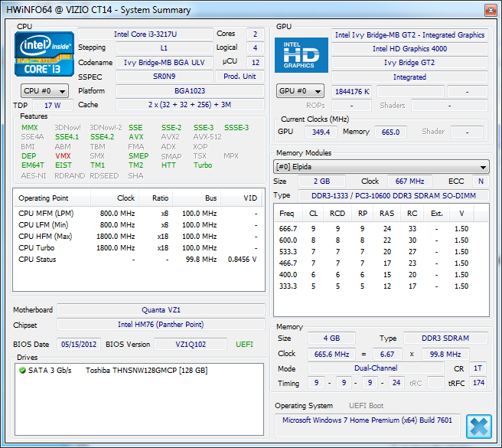Click the AES-NI feature flag
Viewport: 502px width, 448px height.
34,176
